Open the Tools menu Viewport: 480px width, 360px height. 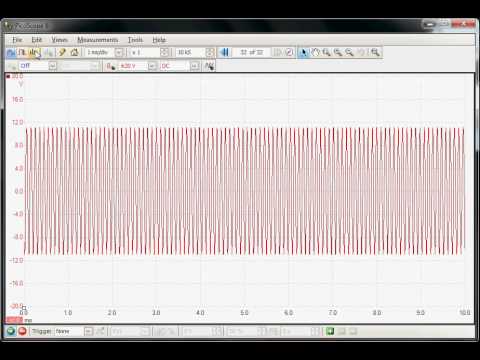click(x=135, y=40)
